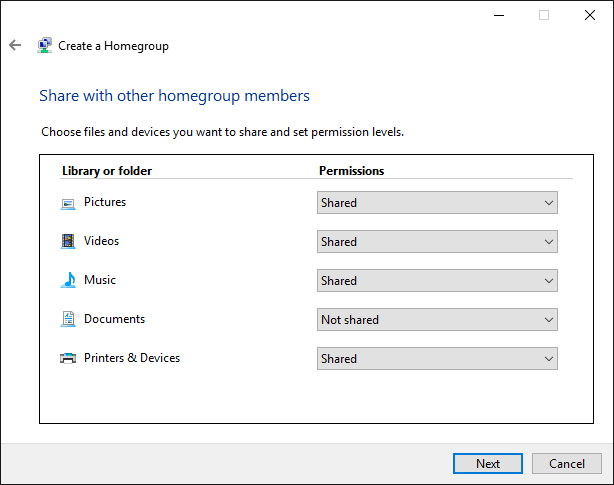The image size is (614, 485).
Task: Click the Printers & Devices icon
Action: 68,359
